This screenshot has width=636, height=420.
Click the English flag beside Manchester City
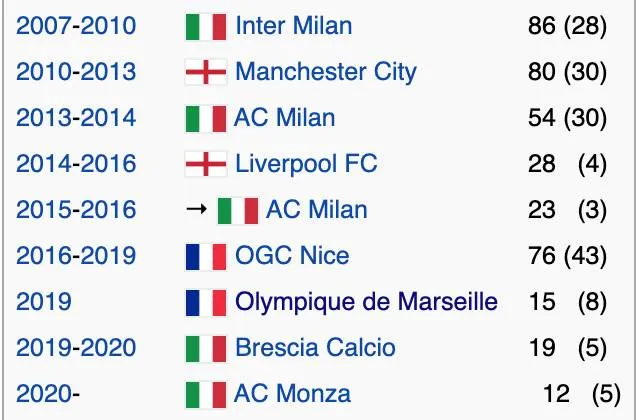[206, 72]
